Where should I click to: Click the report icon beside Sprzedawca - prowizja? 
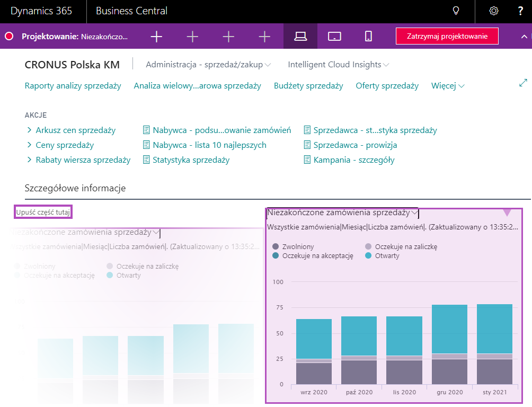[307, 145]
